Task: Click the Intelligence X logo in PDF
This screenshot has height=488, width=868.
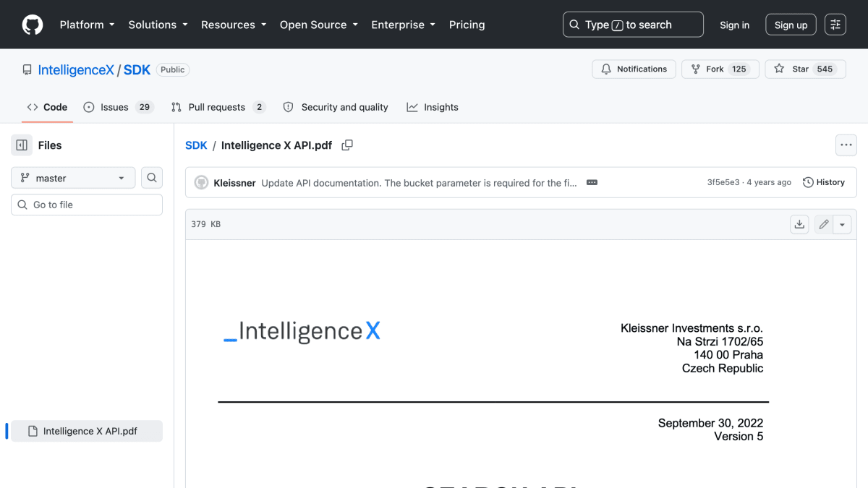Action: point(302,331)
